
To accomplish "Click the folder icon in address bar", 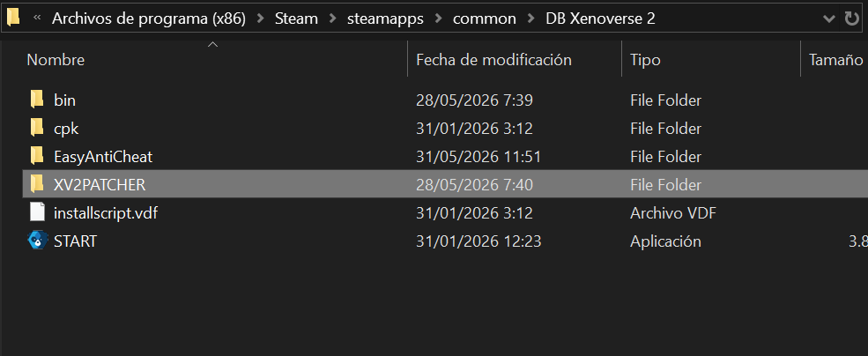I will [13, 18].
